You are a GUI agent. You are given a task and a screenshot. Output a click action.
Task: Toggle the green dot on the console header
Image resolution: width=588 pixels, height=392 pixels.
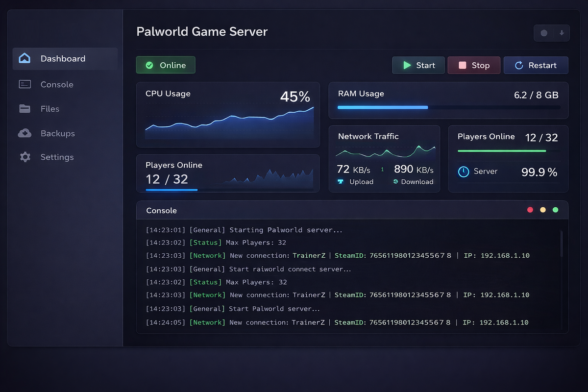[x=555, y=209]
